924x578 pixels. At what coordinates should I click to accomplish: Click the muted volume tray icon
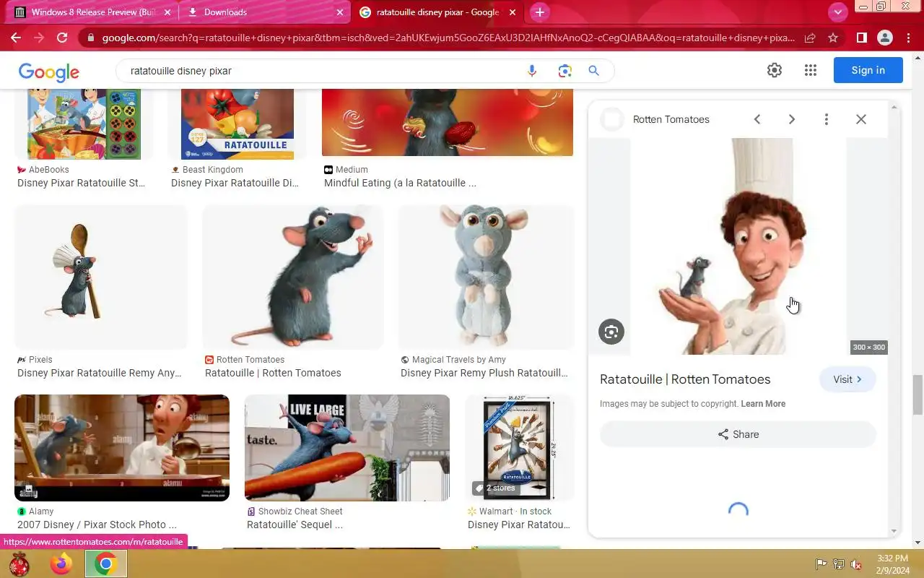tap(856, 564)
